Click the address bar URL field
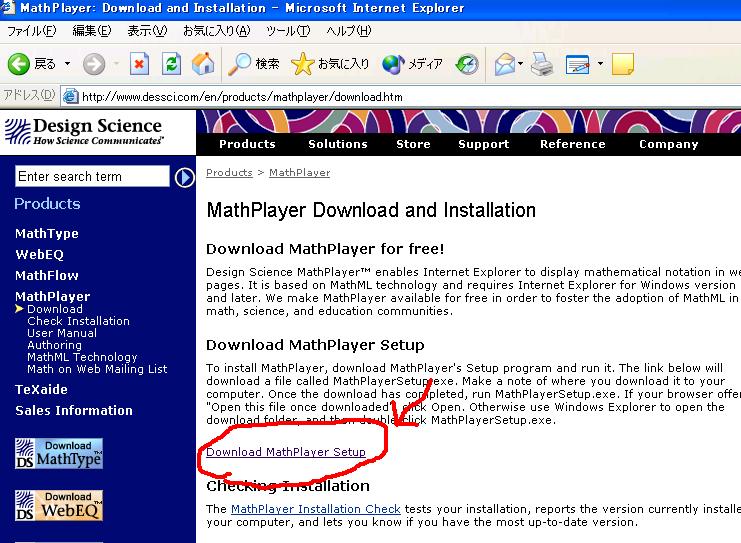741x543 pixels. click(401, 97)
